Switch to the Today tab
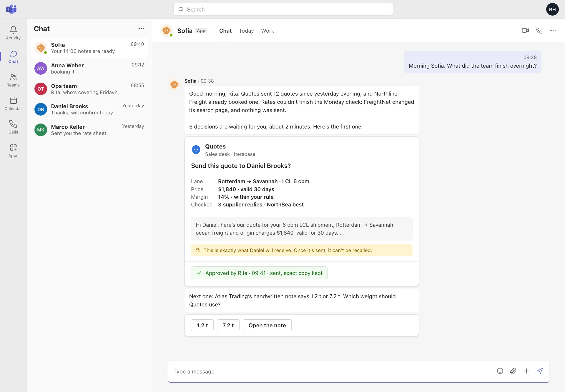This screenshot has width=565, height=392. pyautogui.click(x=246, y=31)
